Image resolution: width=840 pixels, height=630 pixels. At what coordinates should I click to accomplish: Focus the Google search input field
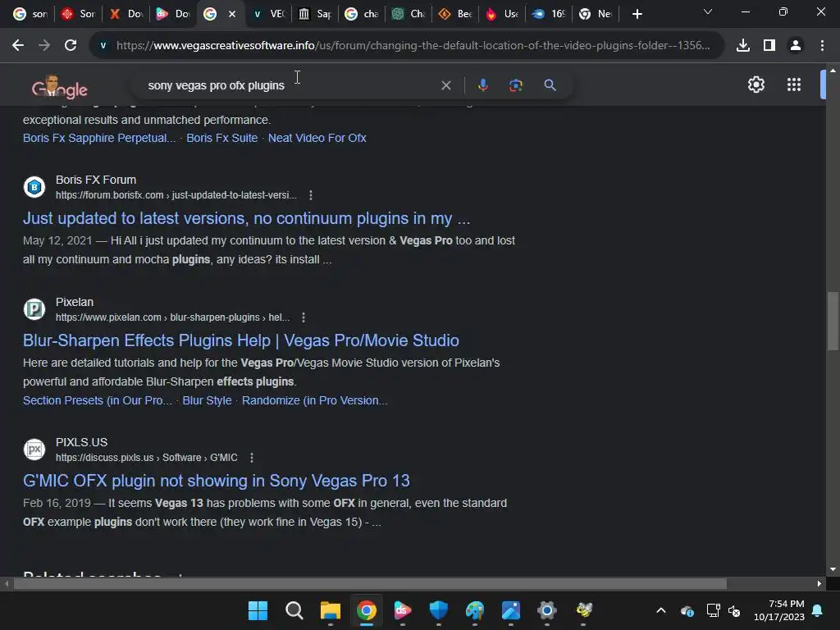pyautogui.click(x=290, y=85)
